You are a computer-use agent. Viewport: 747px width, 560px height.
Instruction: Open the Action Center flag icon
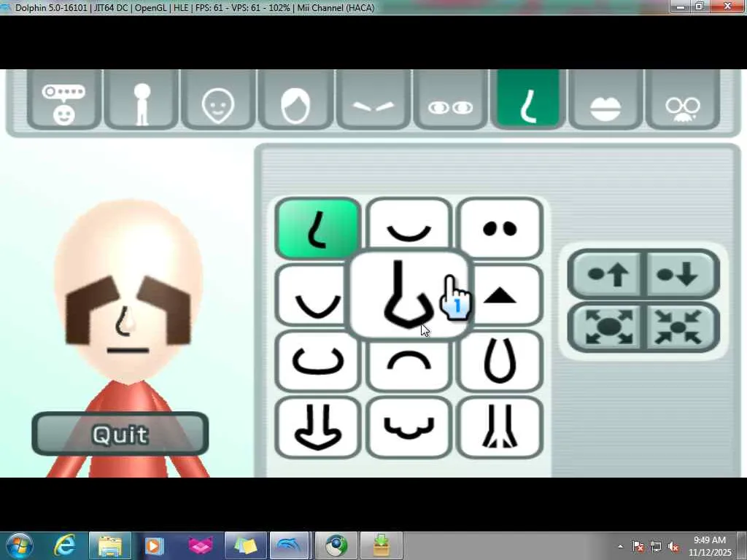pyautogui.click(x=638, y=546)
